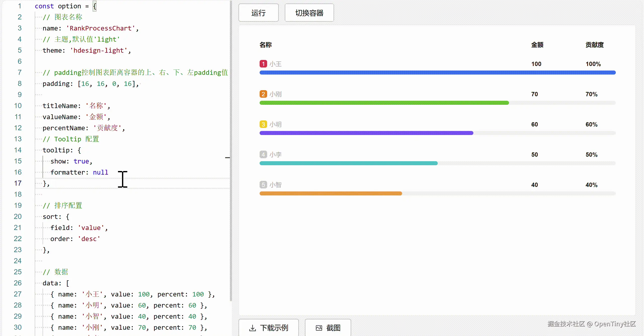Click the yellow rank 3 badge
644x336 pixels.
point(263,124)
